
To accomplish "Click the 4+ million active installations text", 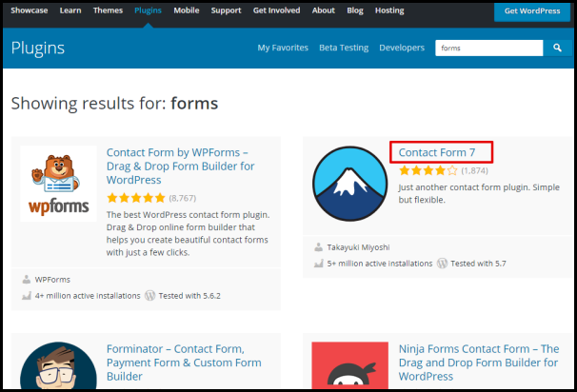I will coord(88,296).
